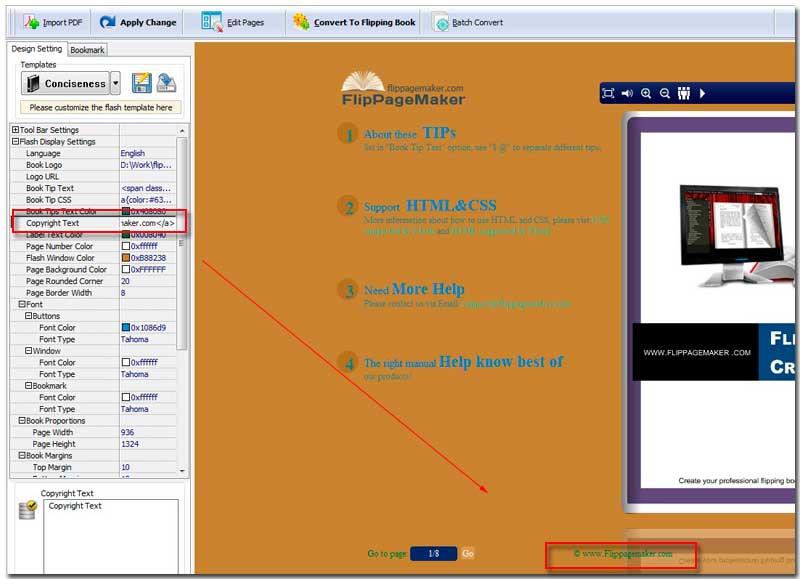Screen dimensions: 800x579
Task: Click the Edit Pages label
Action: 245,22
